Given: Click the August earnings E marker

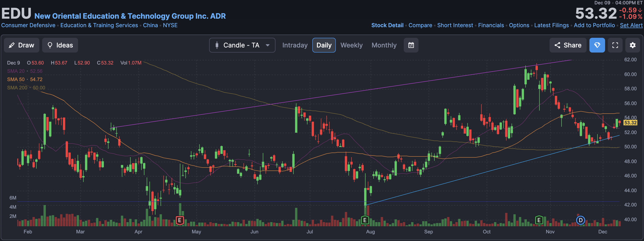Looking at the screenshot, I should [365, 220].
